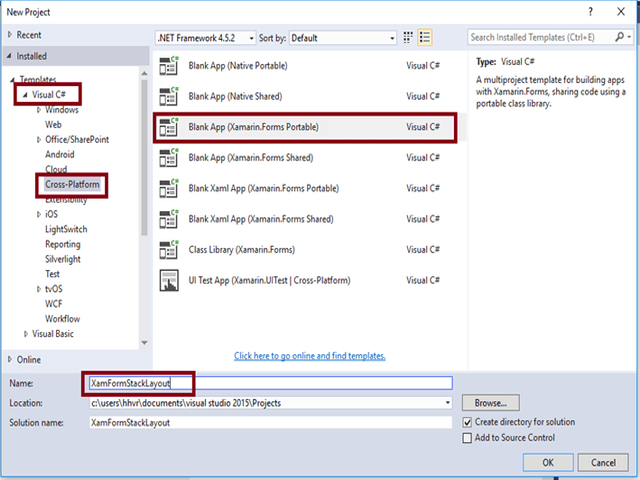Click the Solution name input field
The width and height of the screenshot is (640, 480).
[271, 422]
